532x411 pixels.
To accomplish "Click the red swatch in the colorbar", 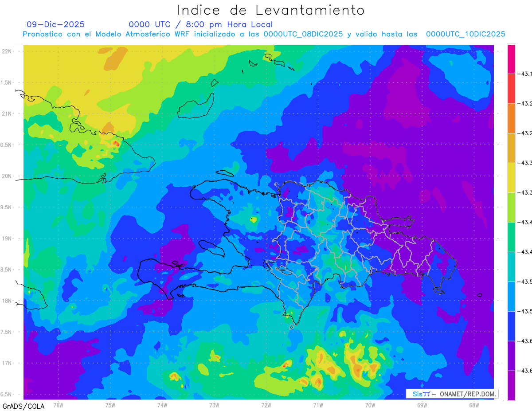I will tap(511, 89).
